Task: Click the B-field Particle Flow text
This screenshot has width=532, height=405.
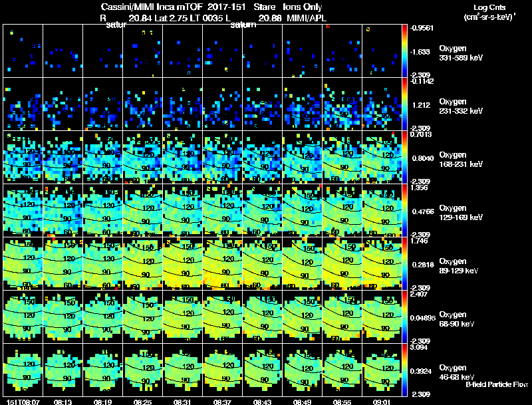Action: click(497, 384)
